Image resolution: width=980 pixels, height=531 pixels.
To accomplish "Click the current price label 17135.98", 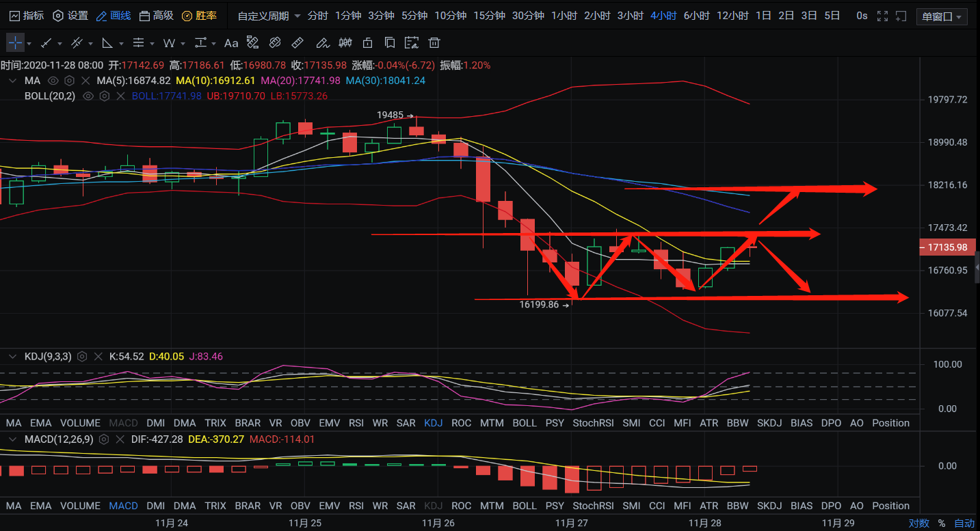I will tap(947, 247).
